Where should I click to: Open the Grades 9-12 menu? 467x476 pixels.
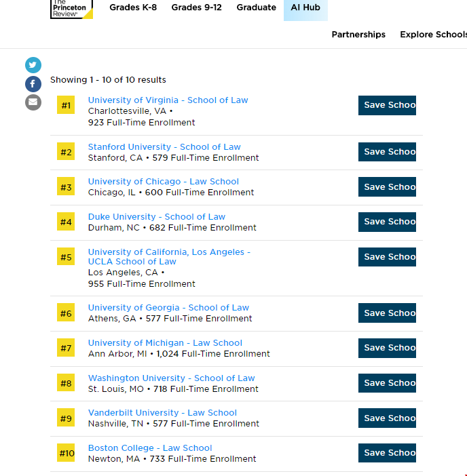click(x=196, y=7)
